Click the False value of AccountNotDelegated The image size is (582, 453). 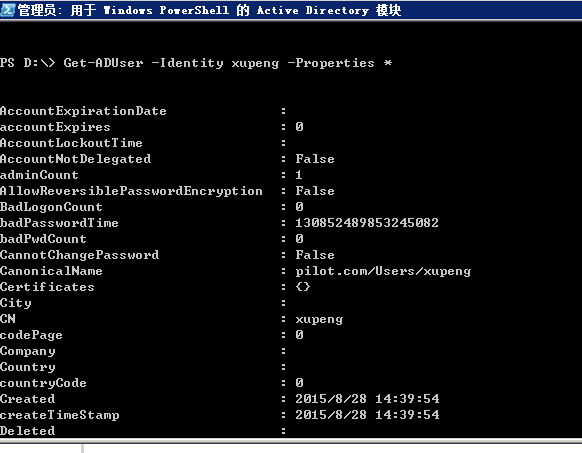tap(315, 159)
